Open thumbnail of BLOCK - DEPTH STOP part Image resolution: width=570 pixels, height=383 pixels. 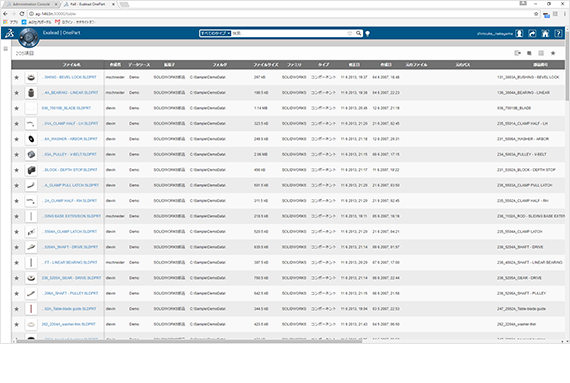coord(31,170)
